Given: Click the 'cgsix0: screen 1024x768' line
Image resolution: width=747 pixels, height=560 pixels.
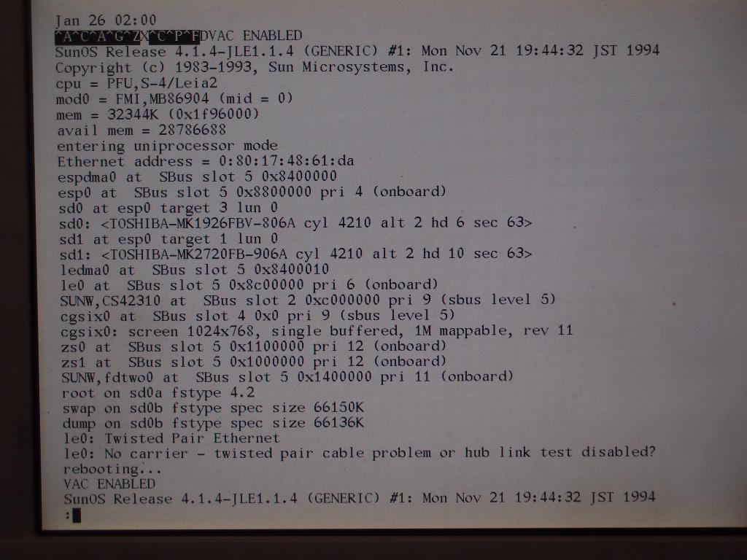Looking at the screenshot, I should coord(317,331).
